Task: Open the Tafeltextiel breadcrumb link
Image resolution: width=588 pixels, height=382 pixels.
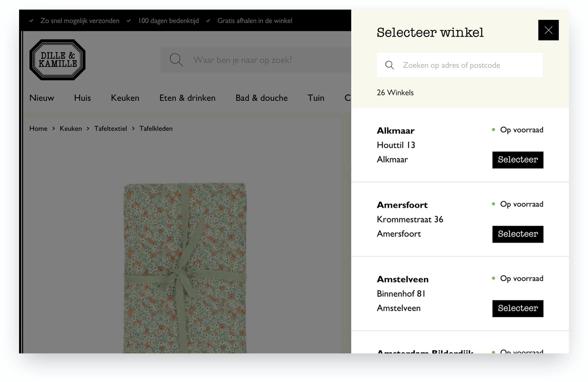Action: pos(111,128)
